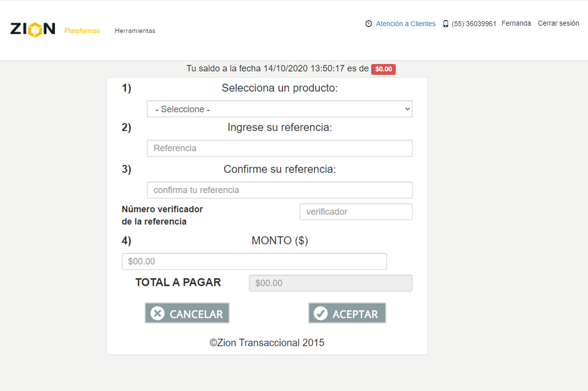Click the ZION logo
The height and width of the screenshot is (391, 588).
pyautogui.click(x=33, y=29)
